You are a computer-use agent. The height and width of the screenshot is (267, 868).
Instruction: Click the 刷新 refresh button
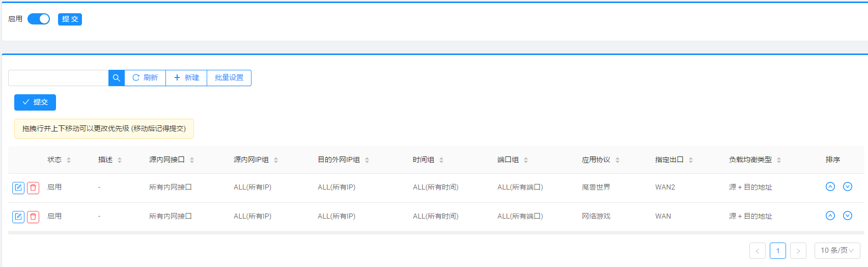[145, 78]
